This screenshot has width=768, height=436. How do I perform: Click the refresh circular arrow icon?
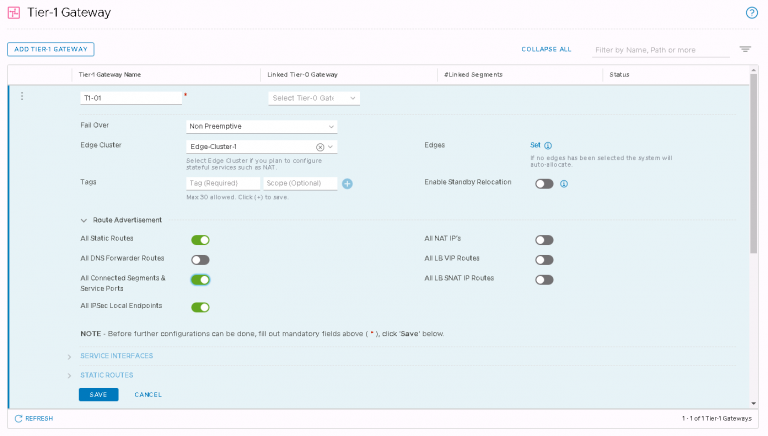pyautogui.click(x=19, y=418)
